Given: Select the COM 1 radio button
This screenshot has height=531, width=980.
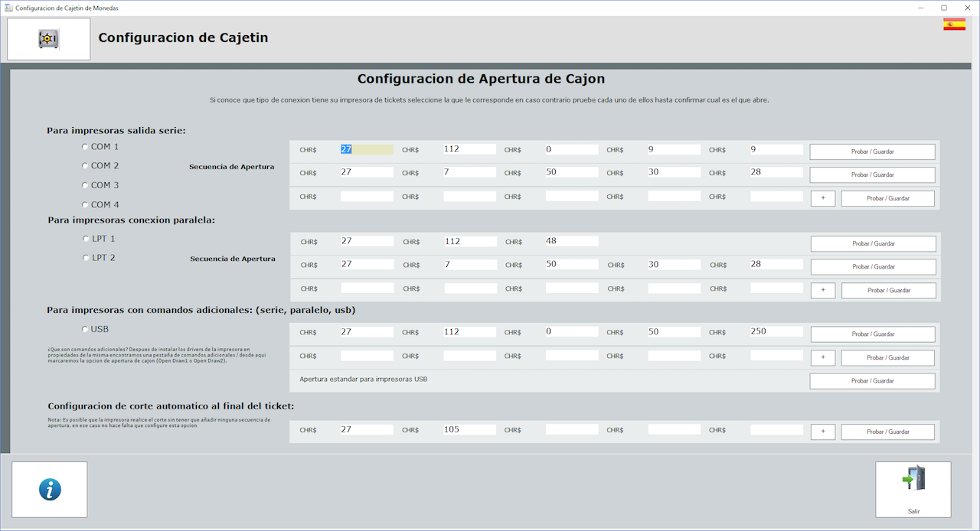Looking at the screenshot, I should tap(85, 146).
